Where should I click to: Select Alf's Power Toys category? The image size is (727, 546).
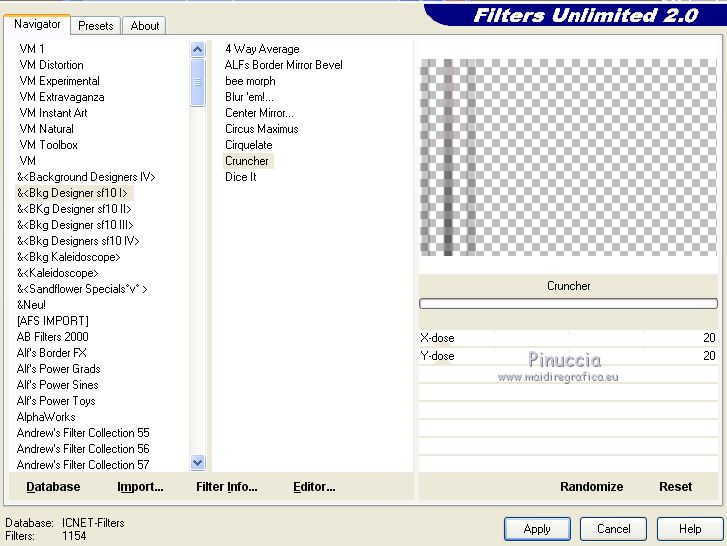click(56, 401)
